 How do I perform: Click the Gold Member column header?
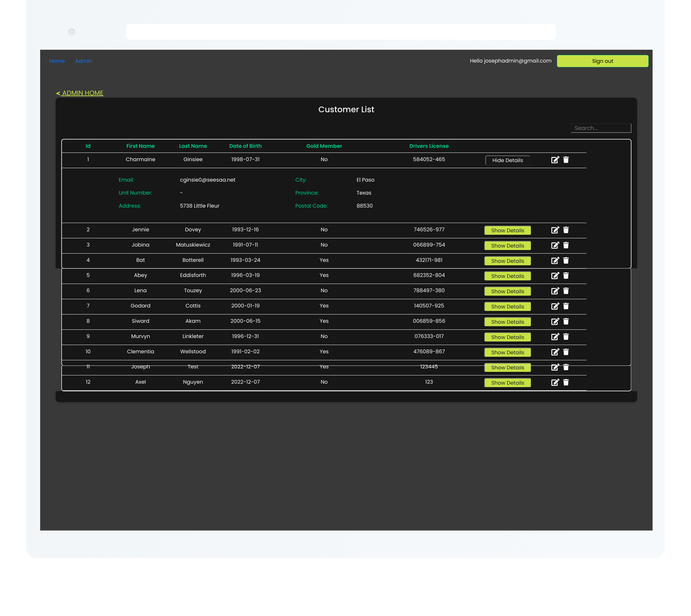324,146
